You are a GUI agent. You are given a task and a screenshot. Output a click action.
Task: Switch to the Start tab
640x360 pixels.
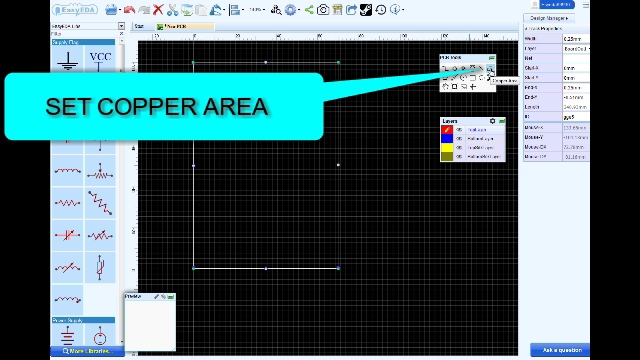140,27
